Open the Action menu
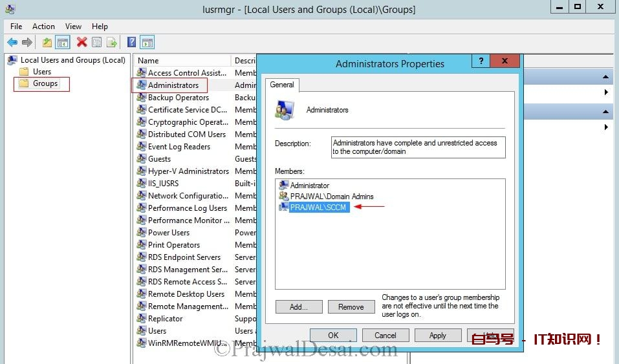The width and height of the screenshot is (619, 364). click(43, 27)
